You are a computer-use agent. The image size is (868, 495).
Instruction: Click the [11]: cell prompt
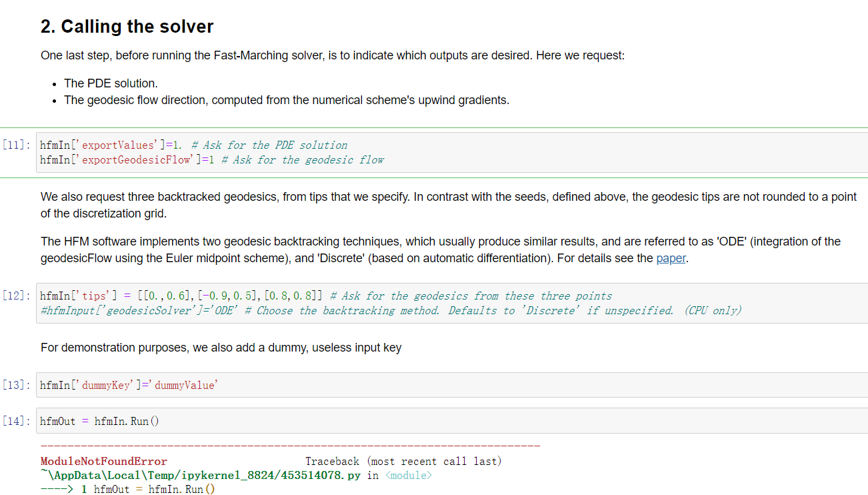15,145
